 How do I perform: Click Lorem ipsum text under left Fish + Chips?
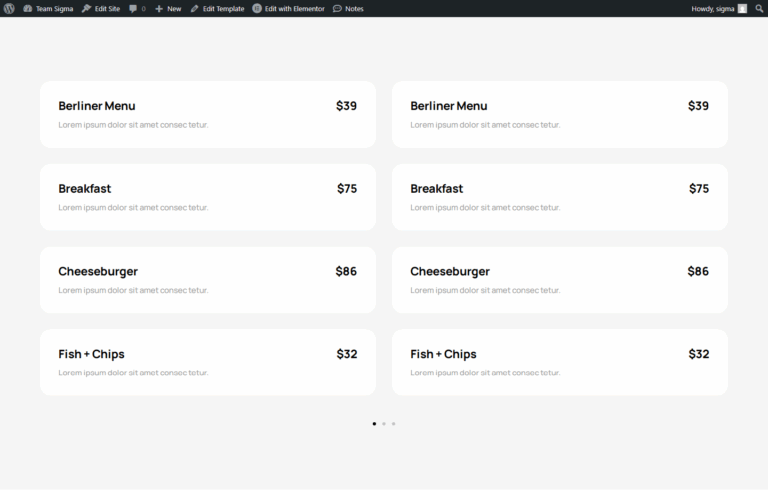(x=133, y=373)
